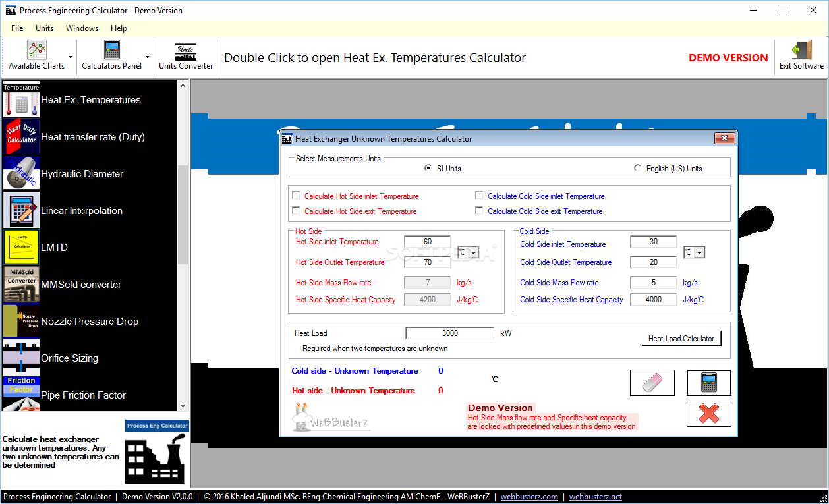
Task: Click the calculator compute button in dialog
Action: [709, 383]
